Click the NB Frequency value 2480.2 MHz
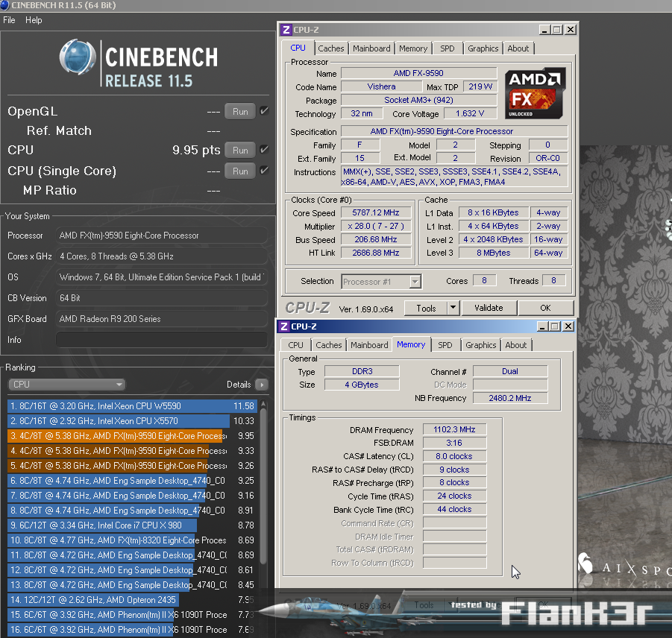 point(510,398)
